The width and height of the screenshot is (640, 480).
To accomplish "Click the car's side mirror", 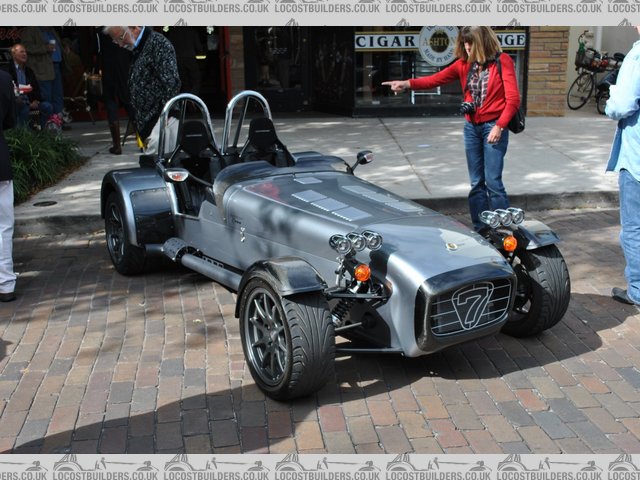I will pyautogui.click(x=363, y=157).
